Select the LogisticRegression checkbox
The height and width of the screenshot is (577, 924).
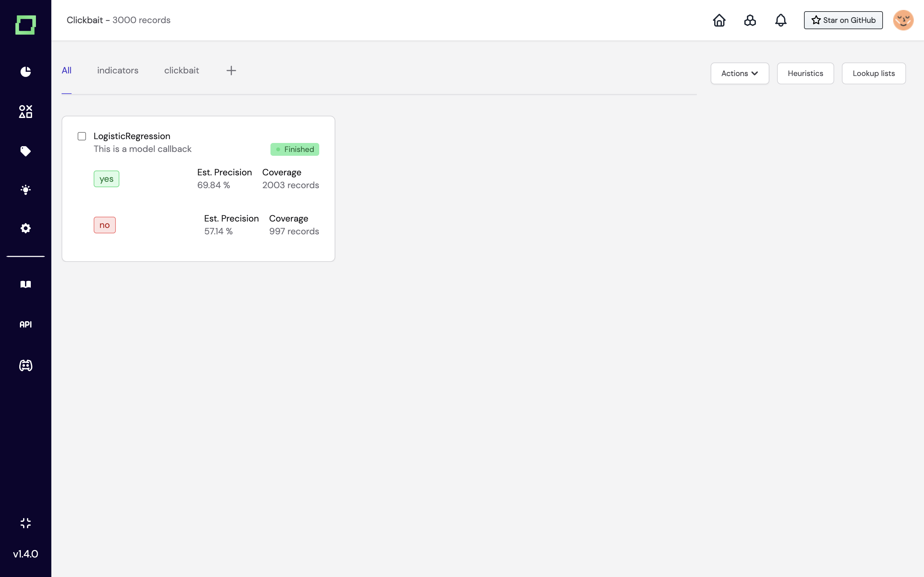82,136
